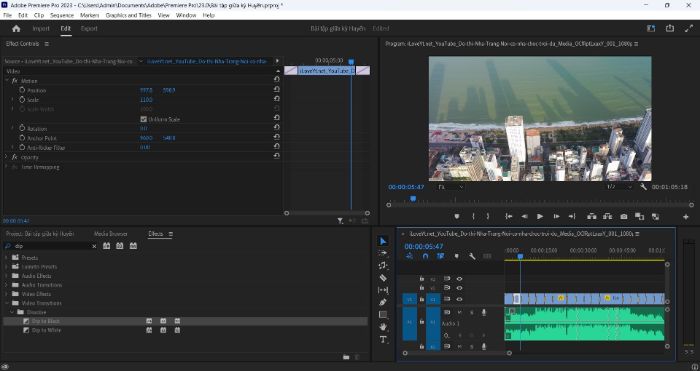Expand the Audio Transitions folder

[6, 285]
